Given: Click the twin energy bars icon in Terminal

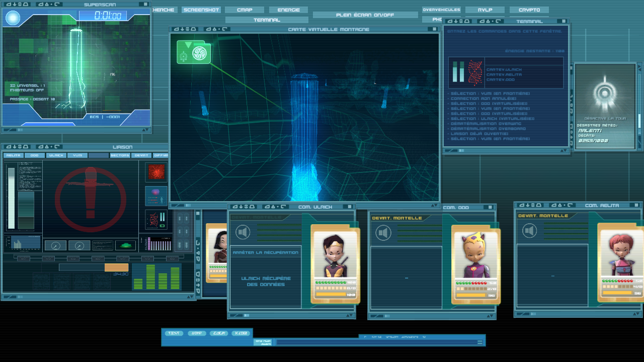Looking at the screenshot, I should (x=458, y=72).
